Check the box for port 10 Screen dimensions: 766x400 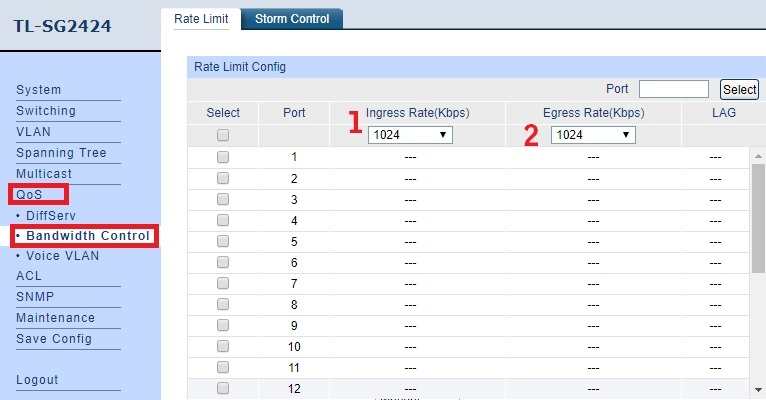223,346
